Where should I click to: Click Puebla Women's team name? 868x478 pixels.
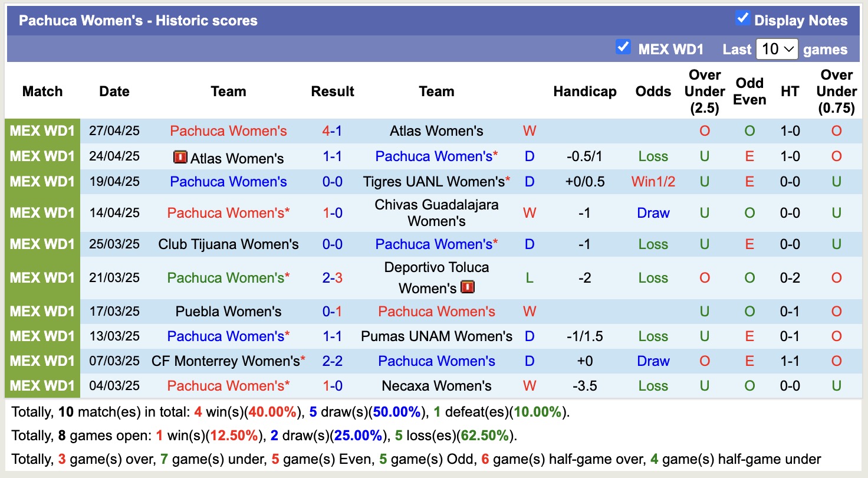coord(228,312)
